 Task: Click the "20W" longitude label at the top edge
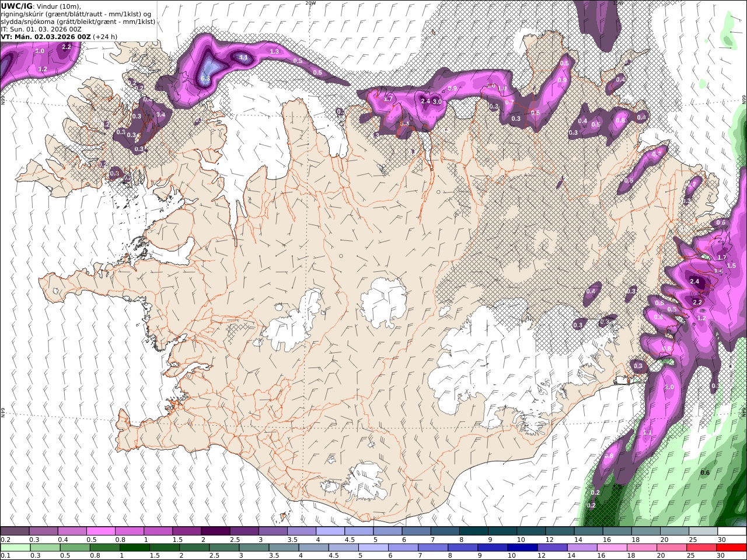click(311, 3)
